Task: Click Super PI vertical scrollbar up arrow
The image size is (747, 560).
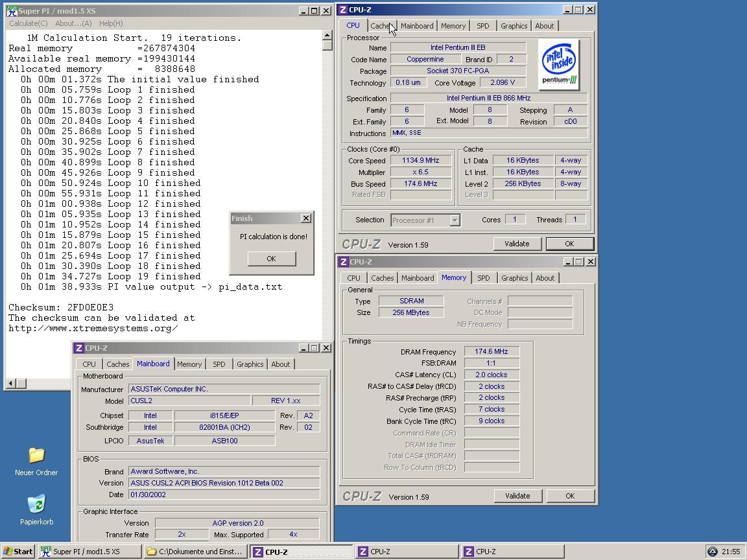Action: coord(327,35)
